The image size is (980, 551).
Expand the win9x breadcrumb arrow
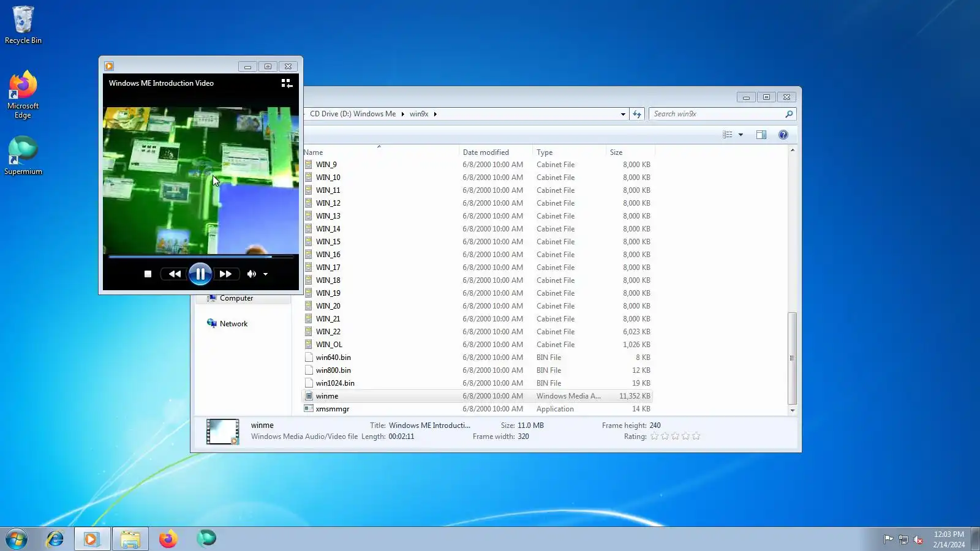click(435, 114)
